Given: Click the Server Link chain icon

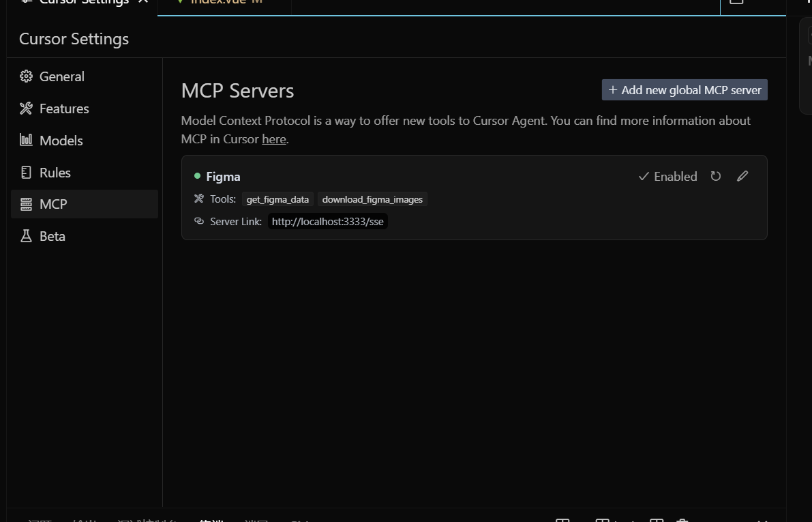Looking at the screenshot, I should pos(199,221).
